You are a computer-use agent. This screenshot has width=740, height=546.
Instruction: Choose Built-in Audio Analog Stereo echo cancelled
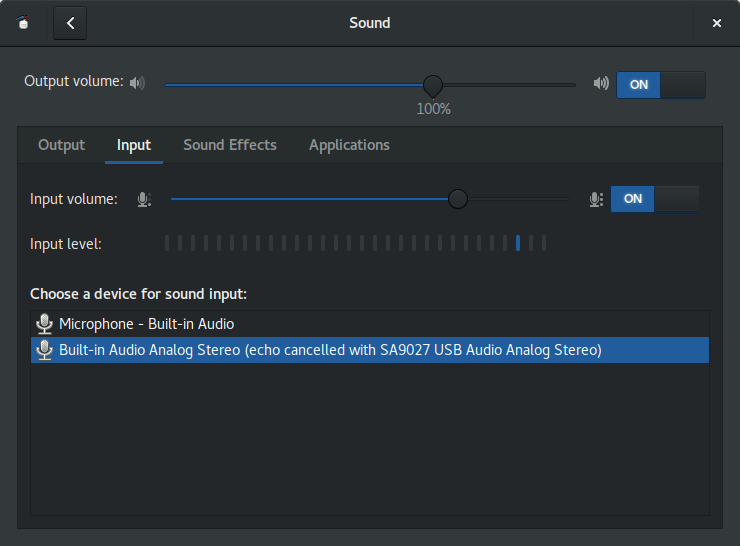370,350
